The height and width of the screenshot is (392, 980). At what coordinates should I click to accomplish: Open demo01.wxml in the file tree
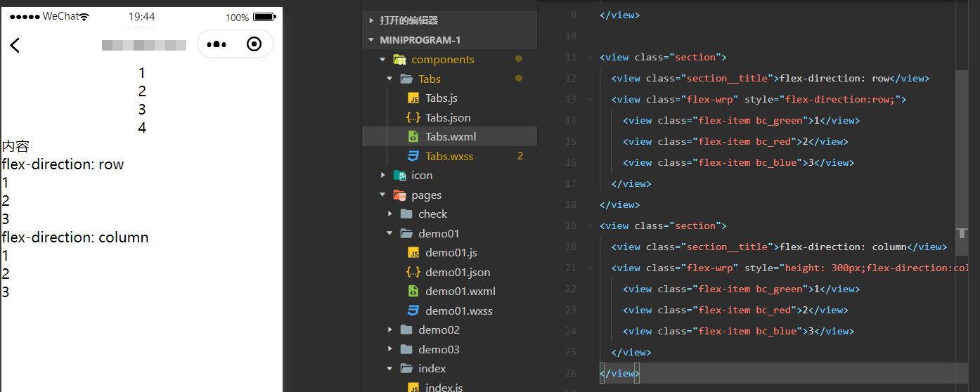point(460,292)
